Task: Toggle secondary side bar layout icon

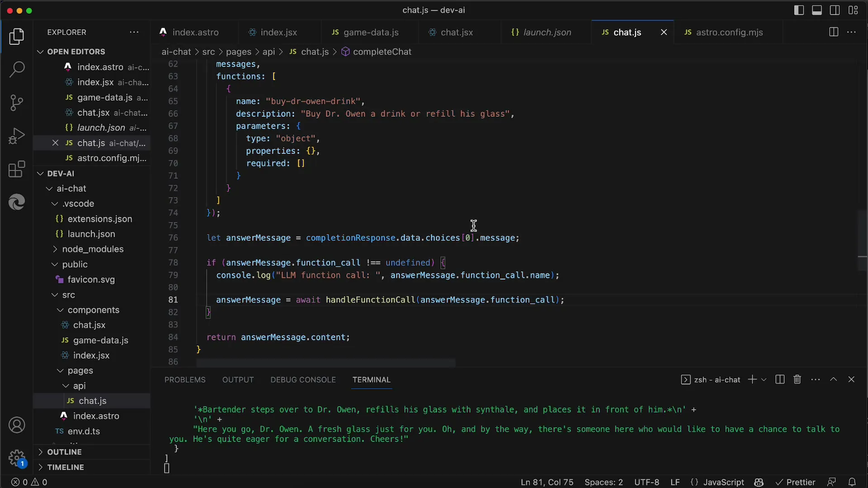Action: (835, 10)
